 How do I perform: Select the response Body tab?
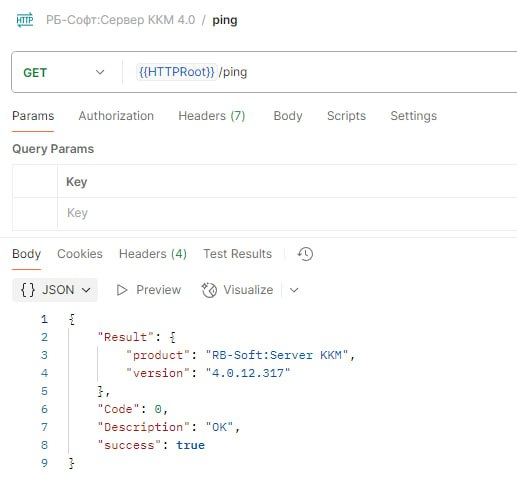[27, 254]
